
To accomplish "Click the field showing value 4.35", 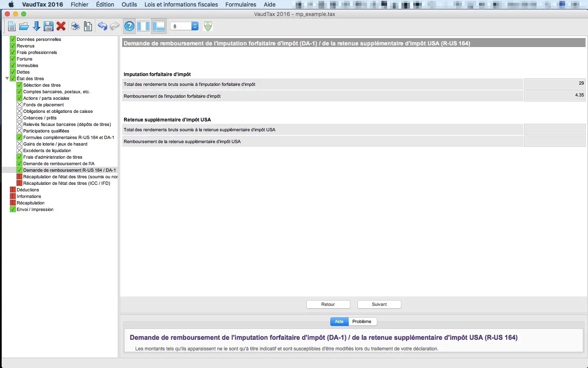I will click(555, 96).
